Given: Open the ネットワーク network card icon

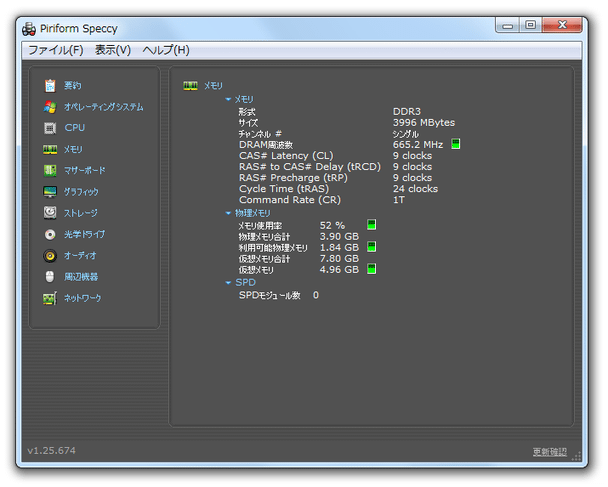Looking at the screenshot, I should pos(50,298).
